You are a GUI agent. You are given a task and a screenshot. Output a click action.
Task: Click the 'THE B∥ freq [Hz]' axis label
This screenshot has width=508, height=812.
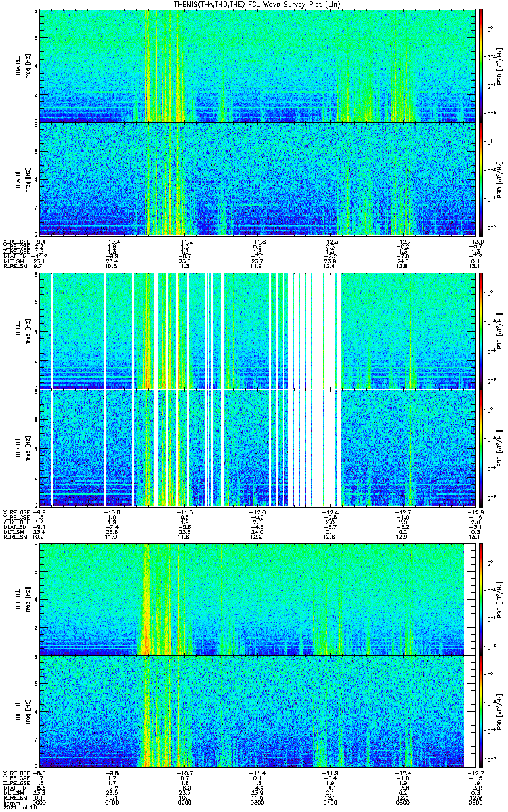(23, 712)
